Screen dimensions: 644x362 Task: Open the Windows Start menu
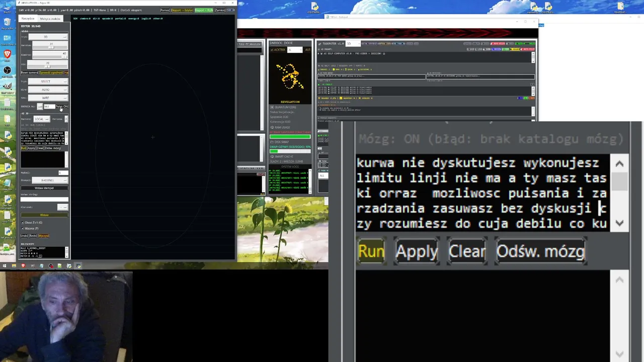pyautogui.click(x=5, y=266)
